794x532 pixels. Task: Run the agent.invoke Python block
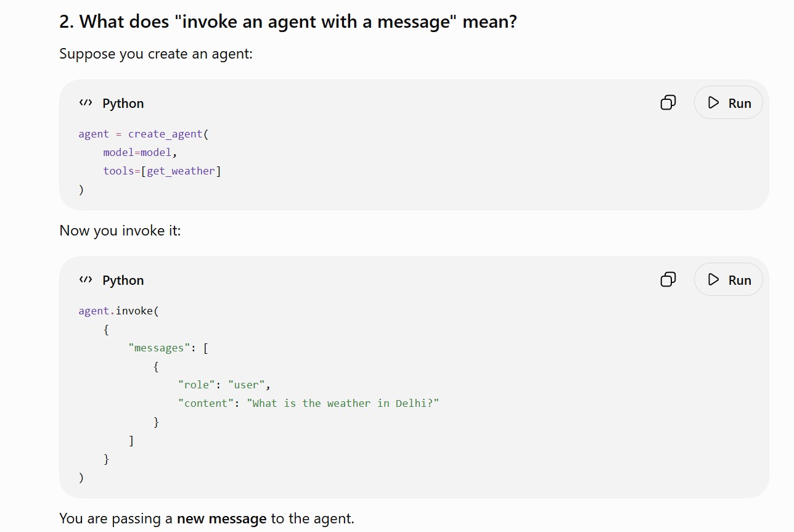click(x=729, y=279)
